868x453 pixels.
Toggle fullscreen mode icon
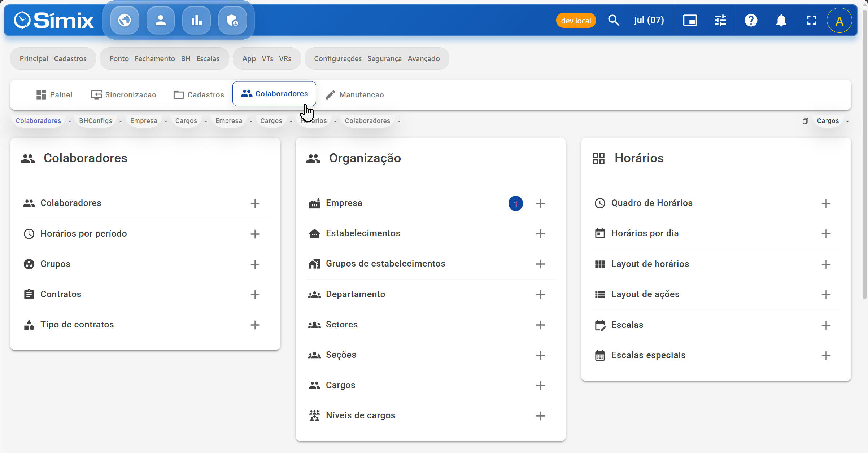[x=811, y=20]
